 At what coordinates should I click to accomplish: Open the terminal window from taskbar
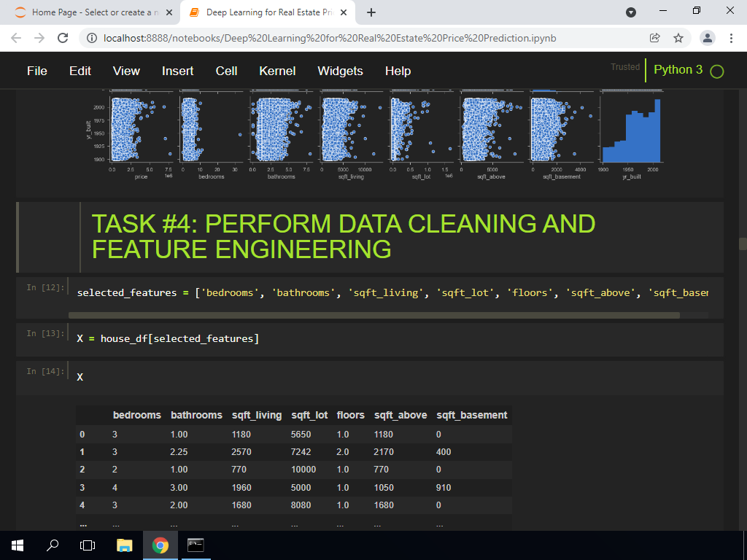(x=196, y=545)
